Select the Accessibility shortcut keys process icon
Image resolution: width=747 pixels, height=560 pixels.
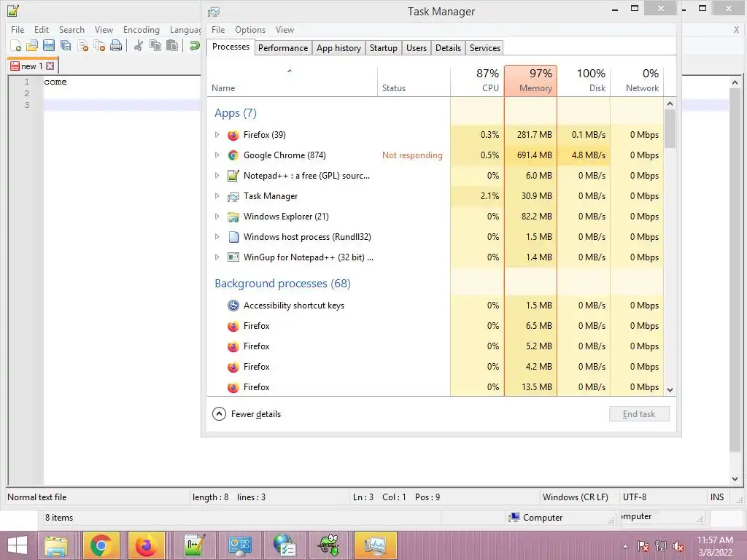[233, 306]
